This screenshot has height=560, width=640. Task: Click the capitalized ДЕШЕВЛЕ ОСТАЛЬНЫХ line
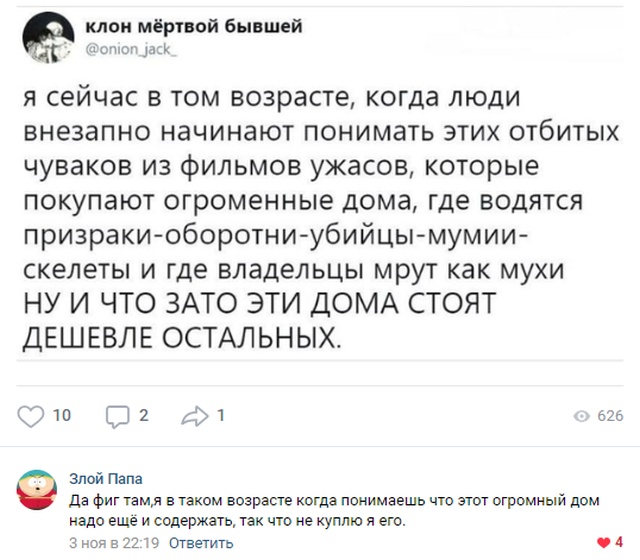(182, 338)
